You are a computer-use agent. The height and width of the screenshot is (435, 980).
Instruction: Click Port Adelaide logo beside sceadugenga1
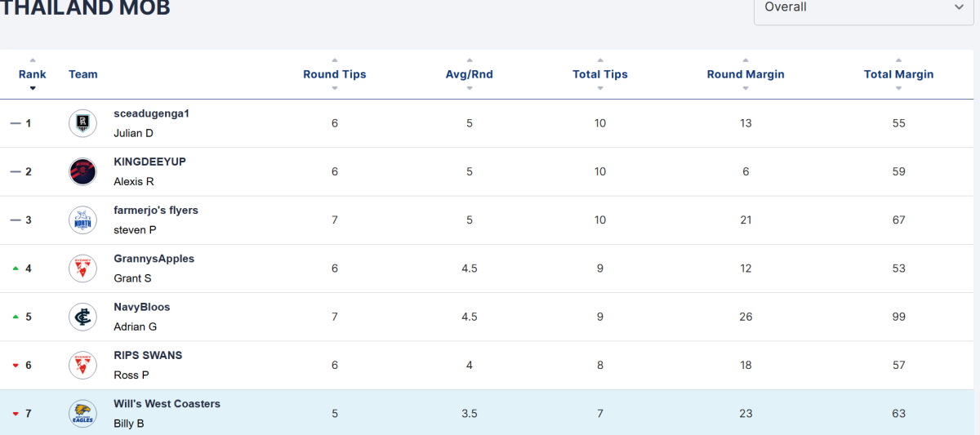pos(82,123)
